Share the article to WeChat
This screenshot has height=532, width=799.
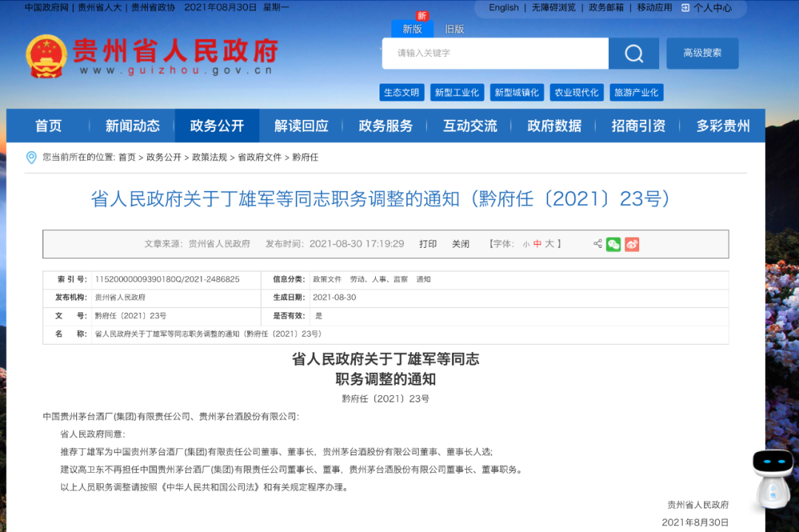(x=613, y=244)
